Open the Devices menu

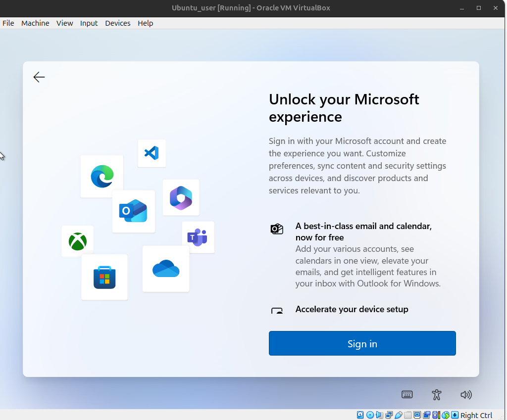pyautogui.click(x=118, y=23)
